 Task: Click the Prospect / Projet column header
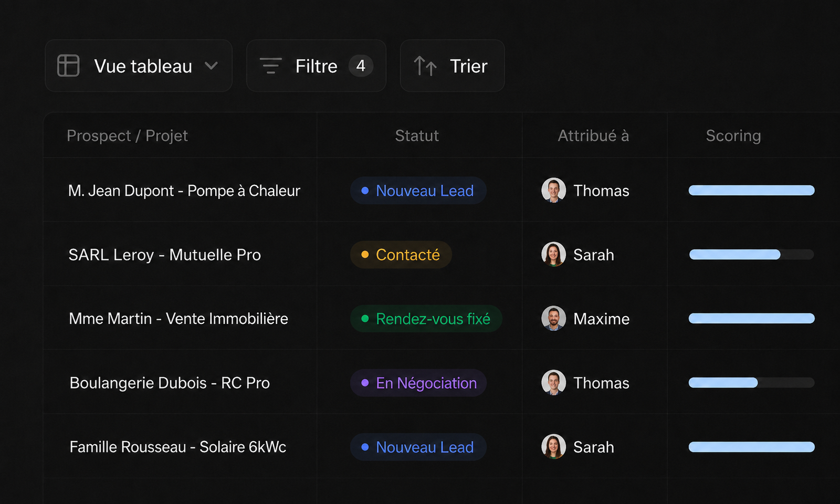(x=127, y=135)
